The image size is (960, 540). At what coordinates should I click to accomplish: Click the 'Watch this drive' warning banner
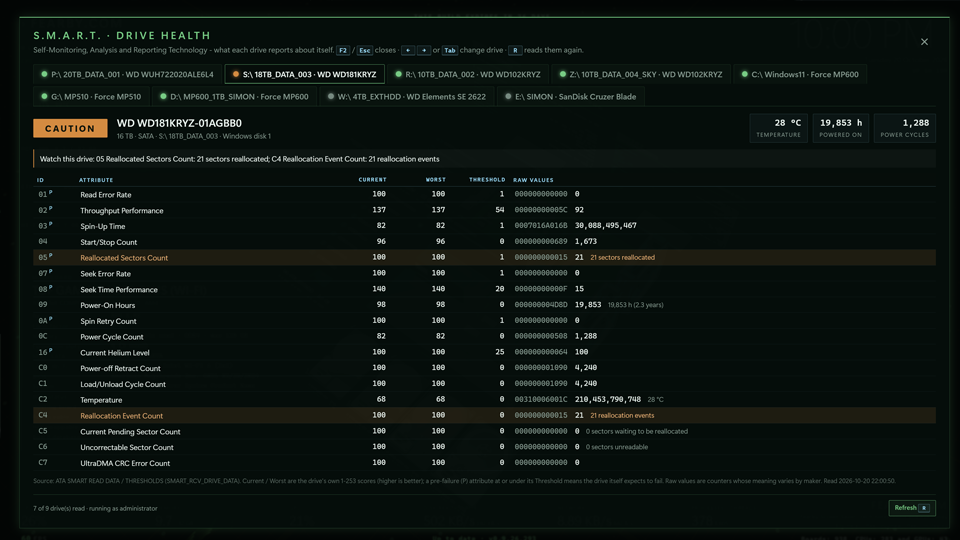484,159
